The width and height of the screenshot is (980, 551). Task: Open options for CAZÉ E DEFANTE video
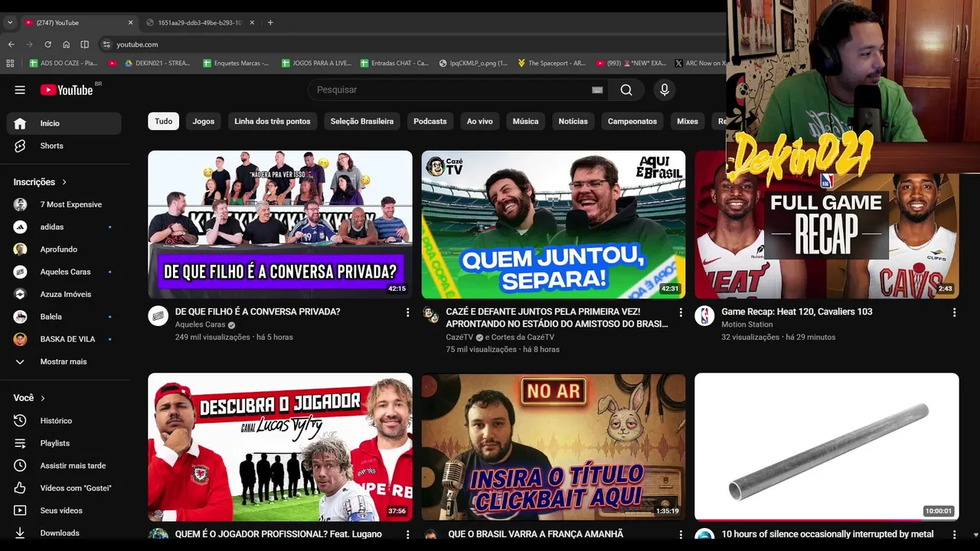point(681,312)
